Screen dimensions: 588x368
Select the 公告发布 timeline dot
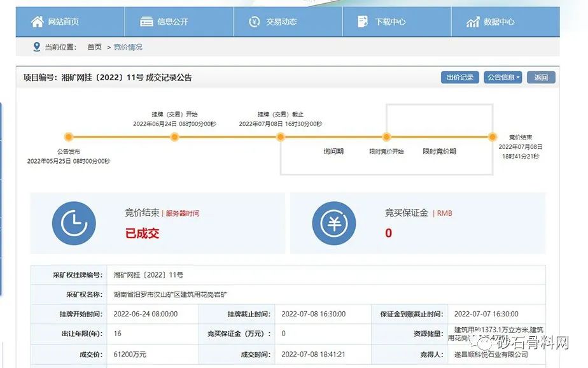pyautogui.click(x=69, y=137)
